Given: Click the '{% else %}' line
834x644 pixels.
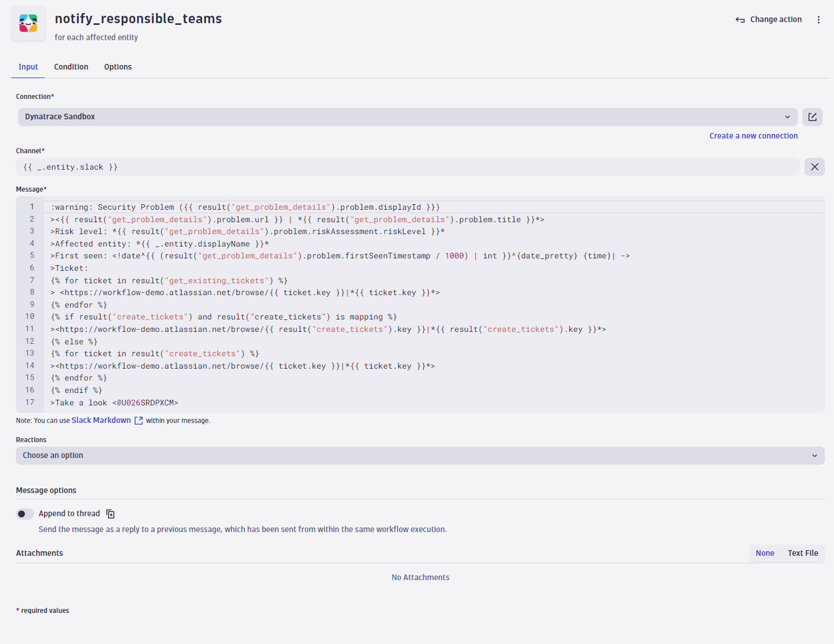Looking at the screenshot, I should (x=74, y=342).
